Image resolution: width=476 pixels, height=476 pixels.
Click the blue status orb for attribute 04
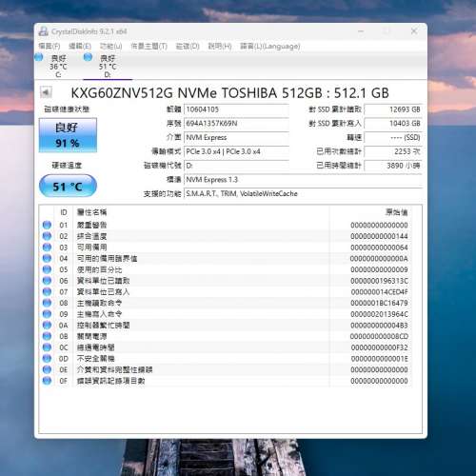point(47,258)
